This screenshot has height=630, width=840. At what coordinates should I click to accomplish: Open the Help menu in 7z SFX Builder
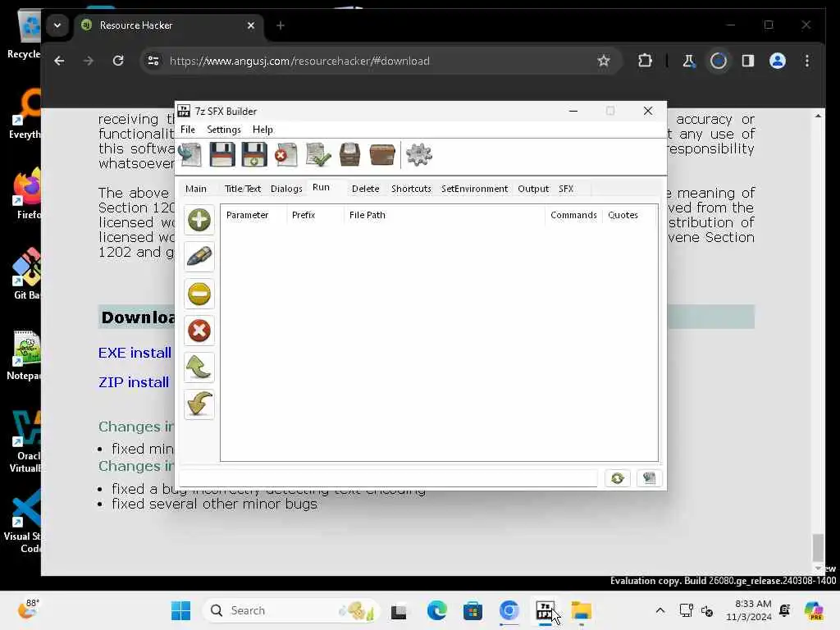[x=262, y=130]
